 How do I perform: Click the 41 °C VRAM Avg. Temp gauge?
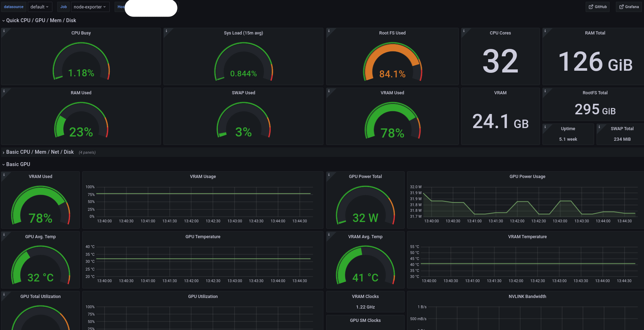coord(365,266)
